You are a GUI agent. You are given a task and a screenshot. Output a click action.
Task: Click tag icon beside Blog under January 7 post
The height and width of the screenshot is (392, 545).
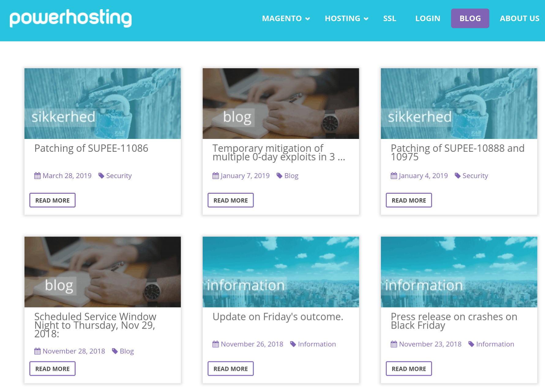pos(279,176)
